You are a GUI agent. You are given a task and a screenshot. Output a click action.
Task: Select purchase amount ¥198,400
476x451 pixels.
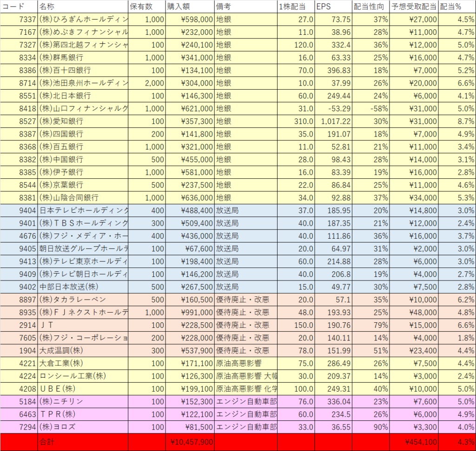pyautogui.click(x=197, y=261)
